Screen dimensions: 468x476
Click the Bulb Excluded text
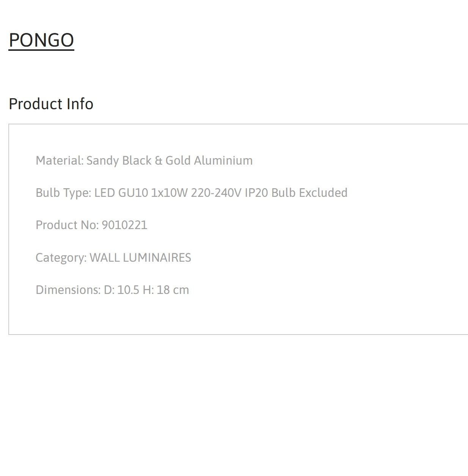(x=309, y=193)
